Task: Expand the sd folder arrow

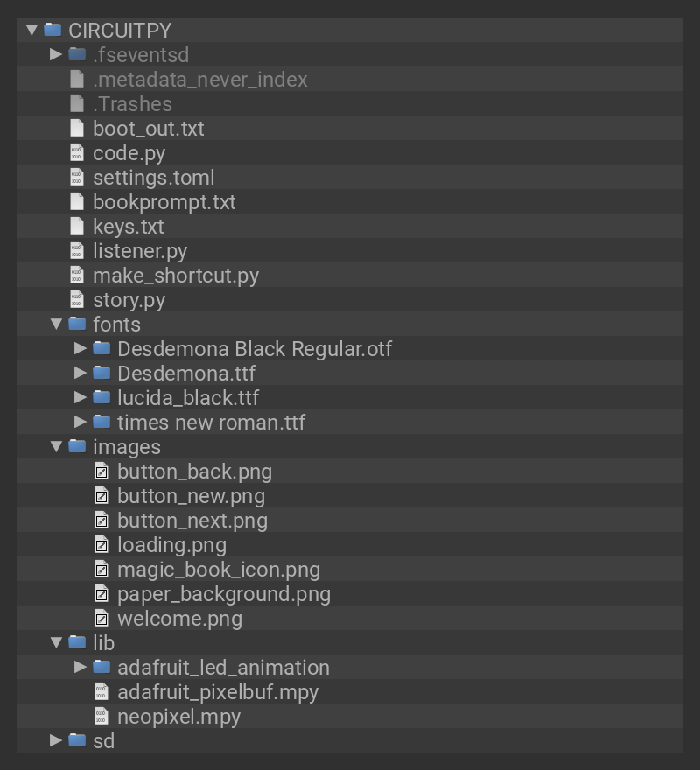Action: click(56, 740)
